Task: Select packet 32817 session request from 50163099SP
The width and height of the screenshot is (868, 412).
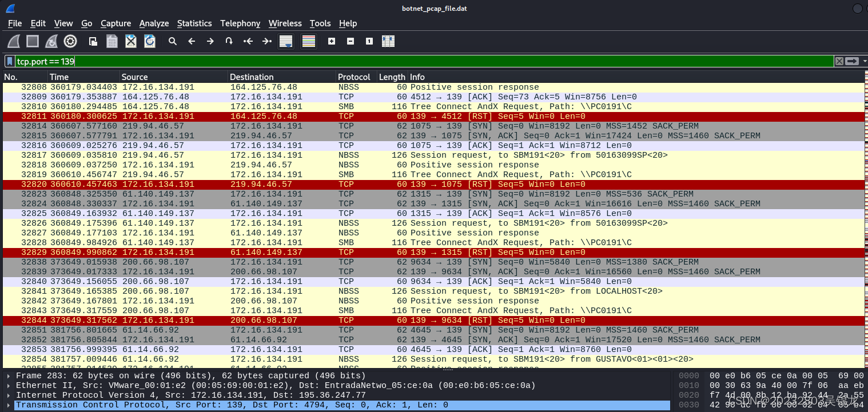Action: click(x=433, y=155)
